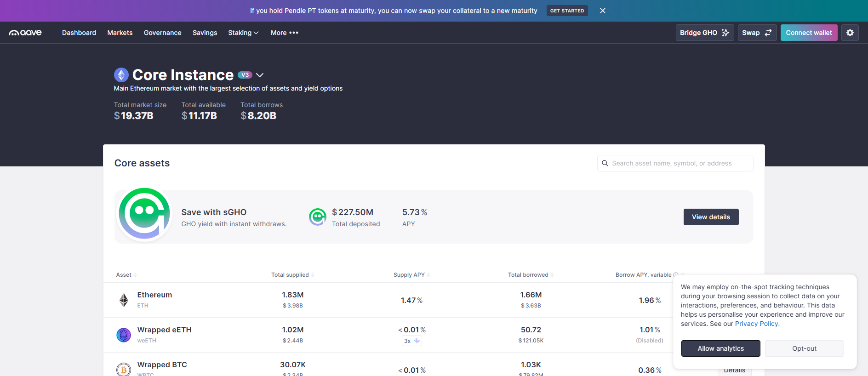Image resolution: width=868 pixels, height=376 pixels.
Task: Click Wrapped eETH's 1.02M total supplied
Action: [293, 330]
